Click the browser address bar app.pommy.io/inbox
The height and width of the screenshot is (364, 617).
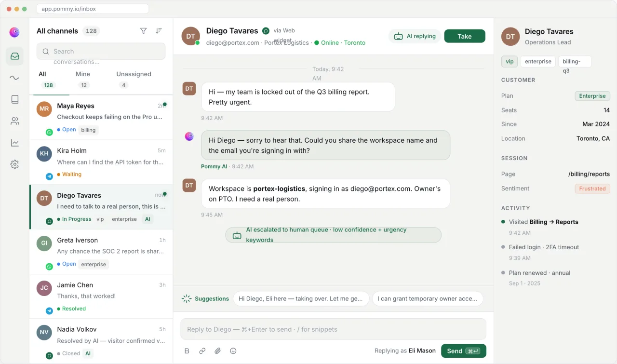pyautogui.click(x=93, y=9)
